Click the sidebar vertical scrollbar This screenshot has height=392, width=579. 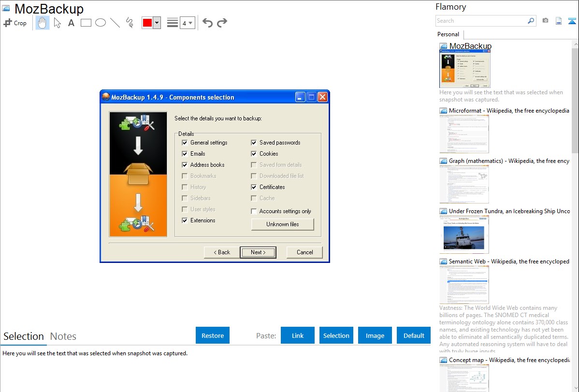click(x=575, y=100)
